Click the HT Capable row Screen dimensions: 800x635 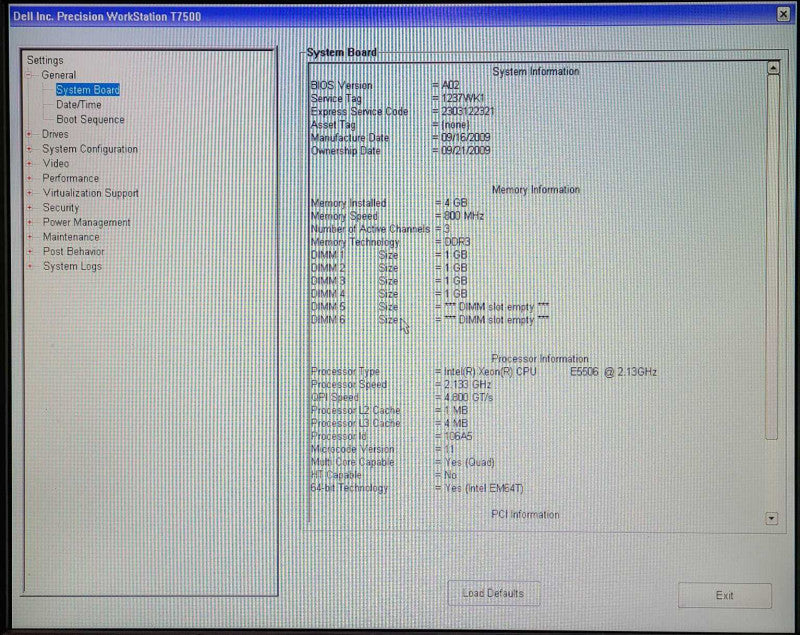click(384, 475)
